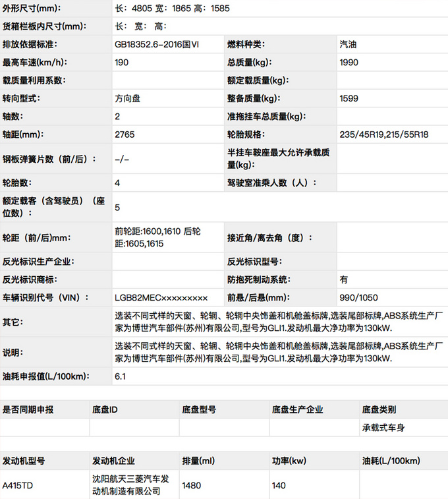Viewport: 448px width, 499px height.
Task: Click the label 外形尺寸(mm):
Action: click(x=32, y=9)
